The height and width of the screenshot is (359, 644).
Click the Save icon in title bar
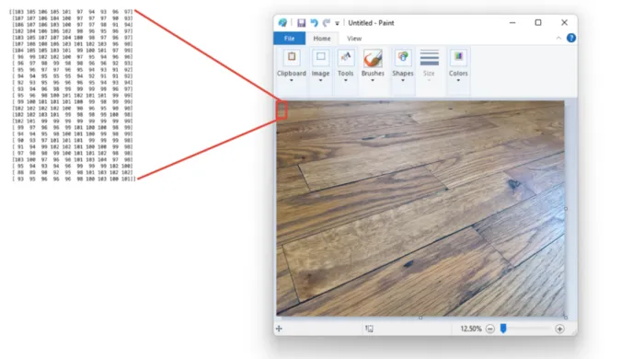302,23
